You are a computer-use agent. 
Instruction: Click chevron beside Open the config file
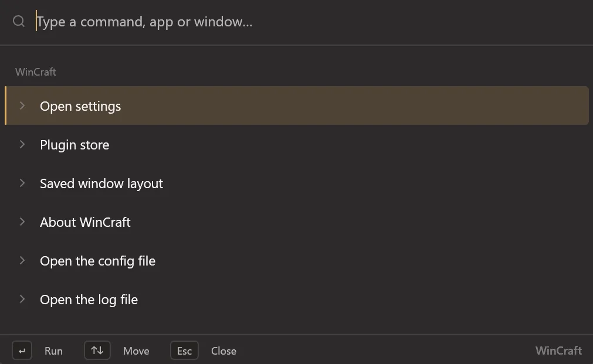tap(22, 260)
